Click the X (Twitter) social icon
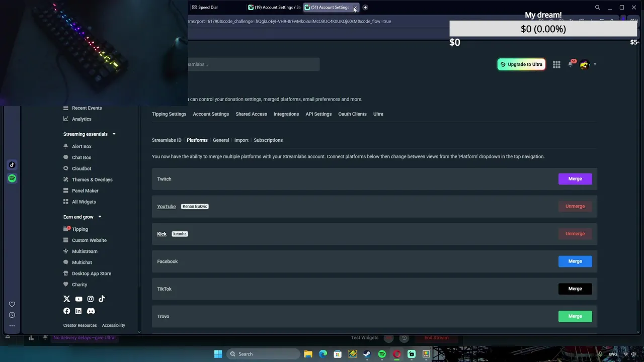Image resolution: width=644 pixels, height=362 pixels. (66, 299)
